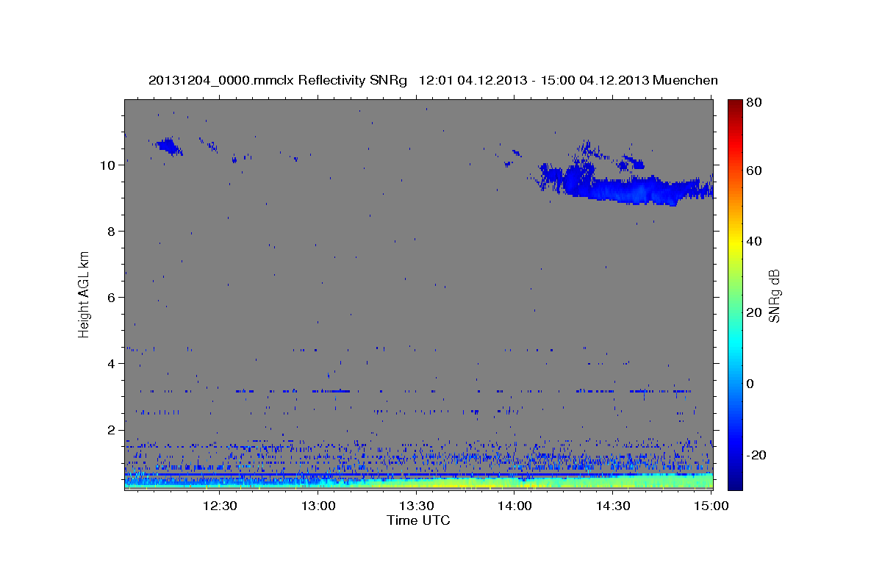The image size is (882, 588).
Task: Click the yellow band of the colorbar
Action: point(734,242)
